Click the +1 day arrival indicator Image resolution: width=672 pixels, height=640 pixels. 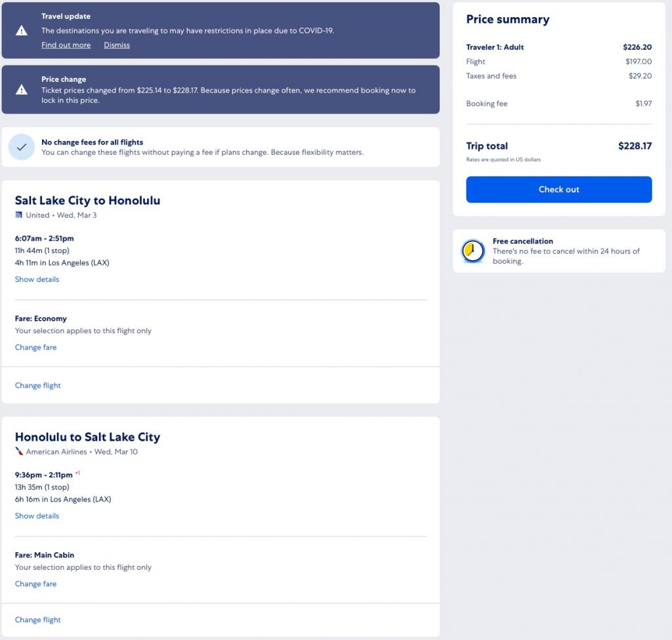coord(77,473)
